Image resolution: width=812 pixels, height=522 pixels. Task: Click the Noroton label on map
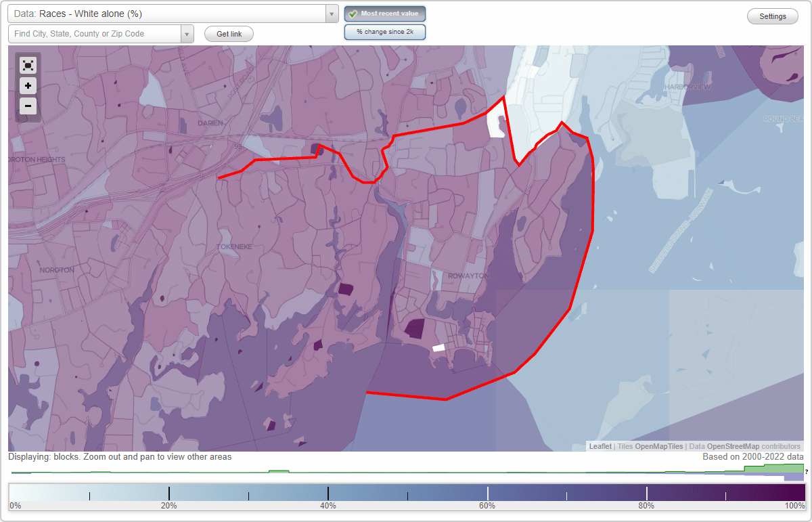[x=57, y=269]
